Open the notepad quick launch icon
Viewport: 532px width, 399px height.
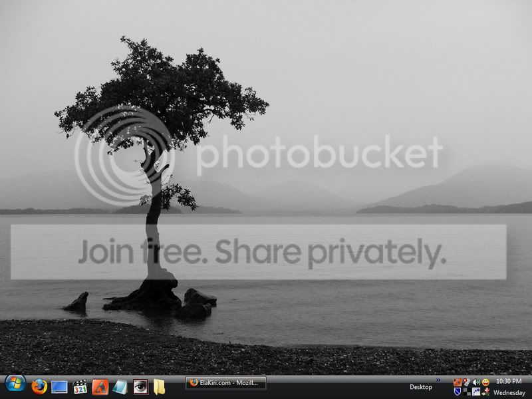[x=120, y=387]
